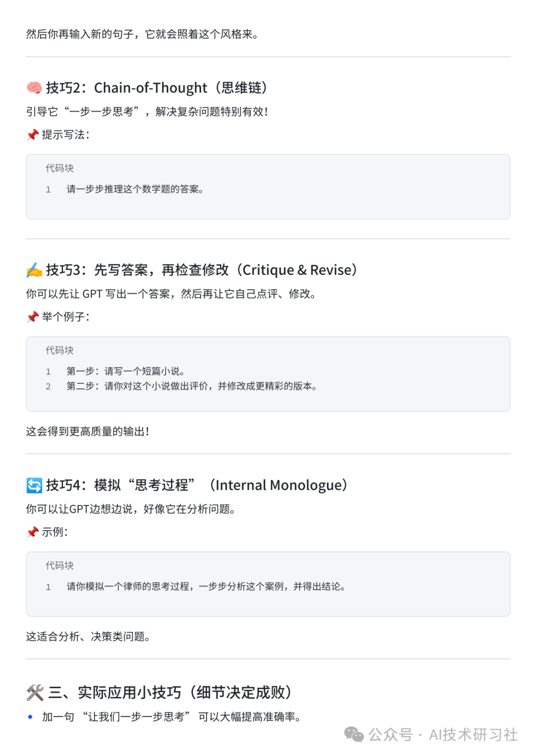Click the pushpin icon before 提示写法
535x756 pixels.
click(x=33, y=135)
